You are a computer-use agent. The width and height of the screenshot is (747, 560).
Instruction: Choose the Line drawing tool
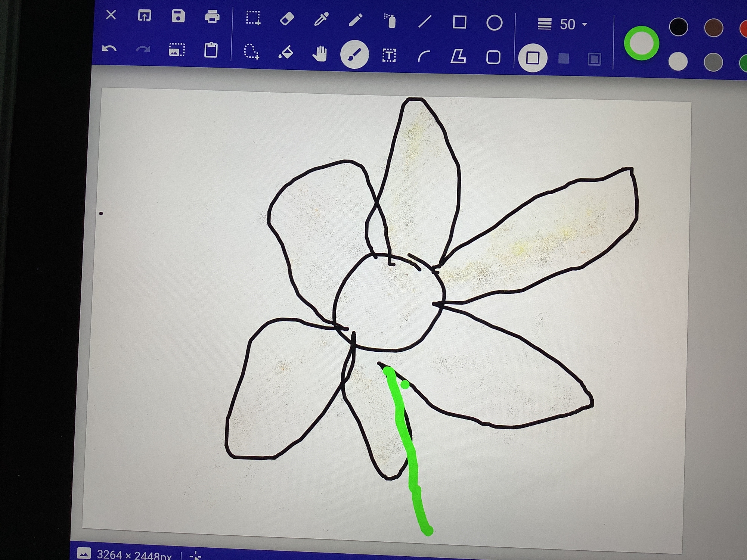[x=425, y=22]
